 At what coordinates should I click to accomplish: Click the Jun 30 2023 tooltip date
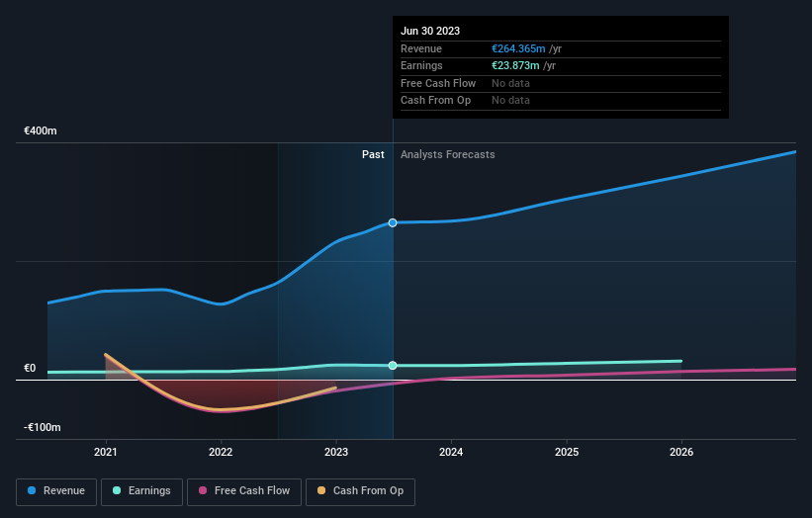430,31
